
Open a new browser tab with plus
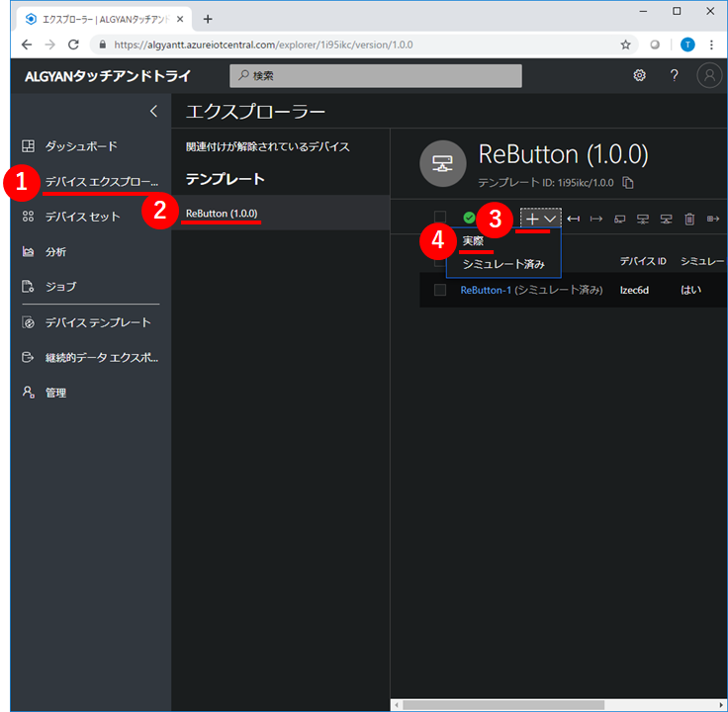pyautogui.click(x=208, y=19)
